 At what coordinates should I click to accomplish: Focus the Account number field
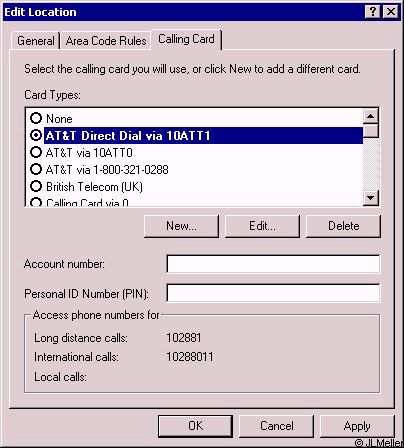click(x=273, y=264)
